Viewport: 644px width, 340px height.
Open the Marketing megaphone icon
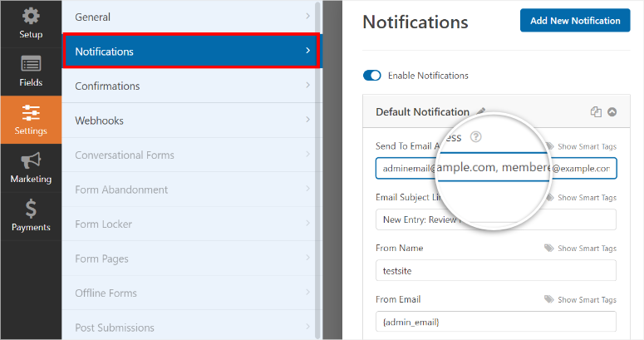tap(31, 160)
